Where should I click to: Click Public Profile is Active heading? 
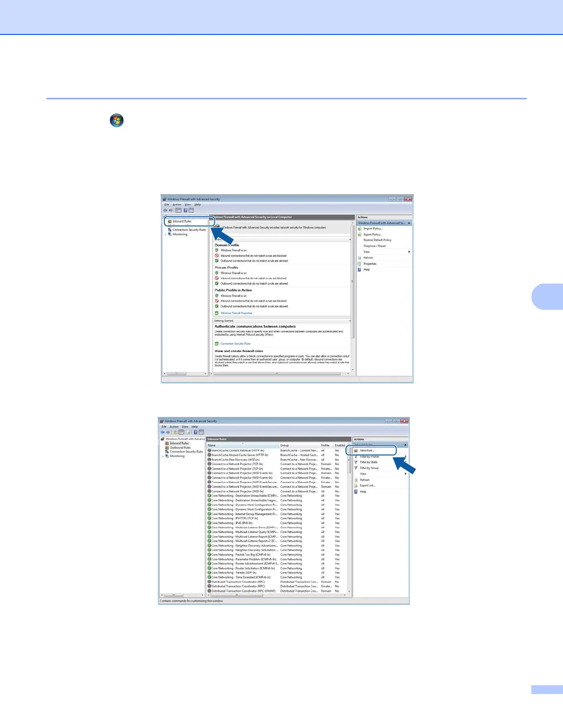click(233, 290)
